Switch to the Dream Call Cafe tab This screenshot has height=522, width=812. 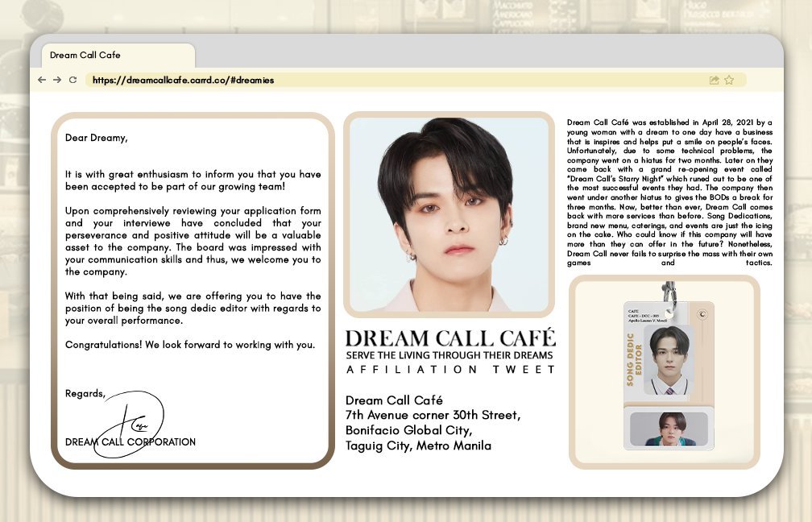point(118,56)
